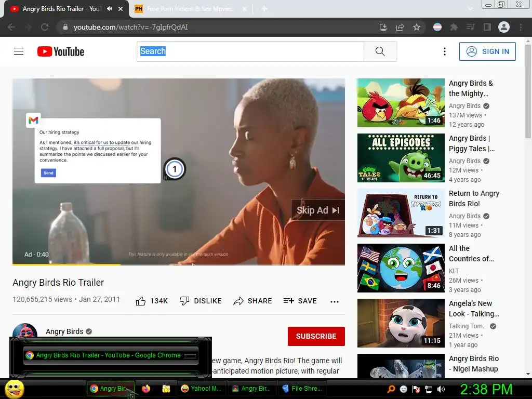Viewport: 532px width, 399px height.
Task: Click the orange search tray icon
Action: pos(391,389)
